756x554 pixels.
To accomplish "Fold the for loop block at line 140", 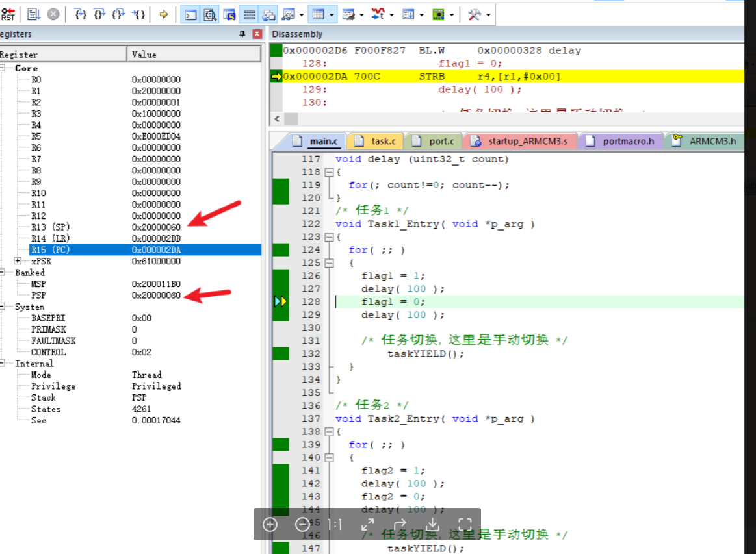I will pyautogui.click(x=330, y=458).
